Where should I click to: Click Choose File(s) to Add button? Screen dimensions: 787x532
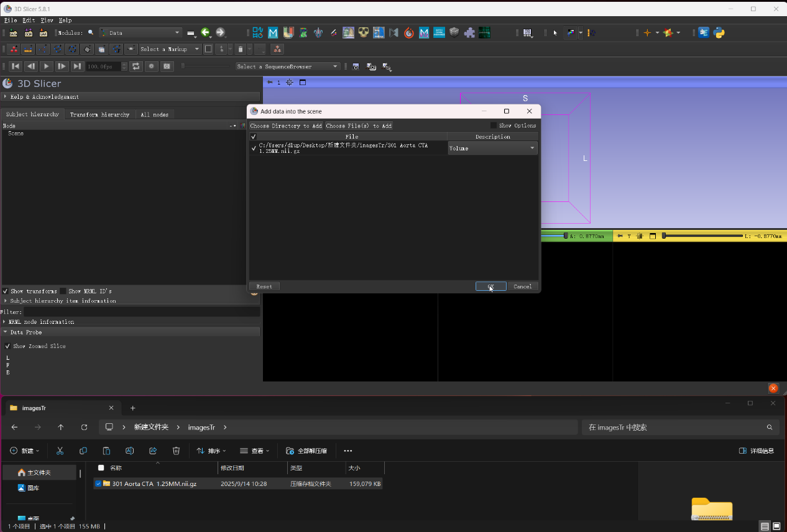[359, 126]
